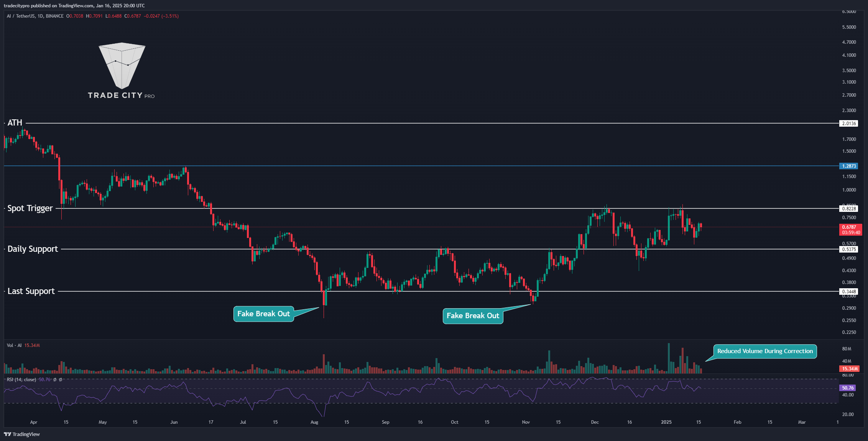Click the 40M volume scale label

(x=847, y=361)
